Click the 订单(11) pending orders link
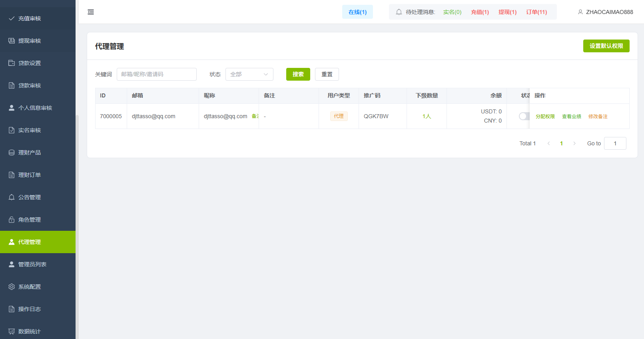 pos(536,12)
